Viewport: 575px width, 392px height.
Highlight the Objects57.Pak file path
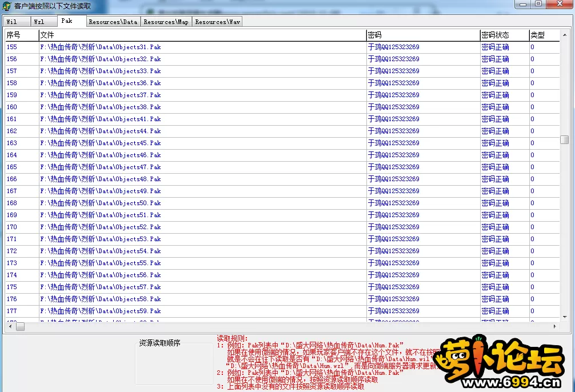(101, 287)
